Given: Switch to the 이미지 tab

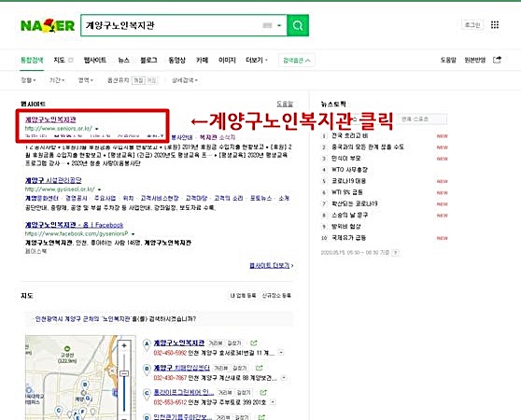Looking at the screenshot, I should [227, 60].
